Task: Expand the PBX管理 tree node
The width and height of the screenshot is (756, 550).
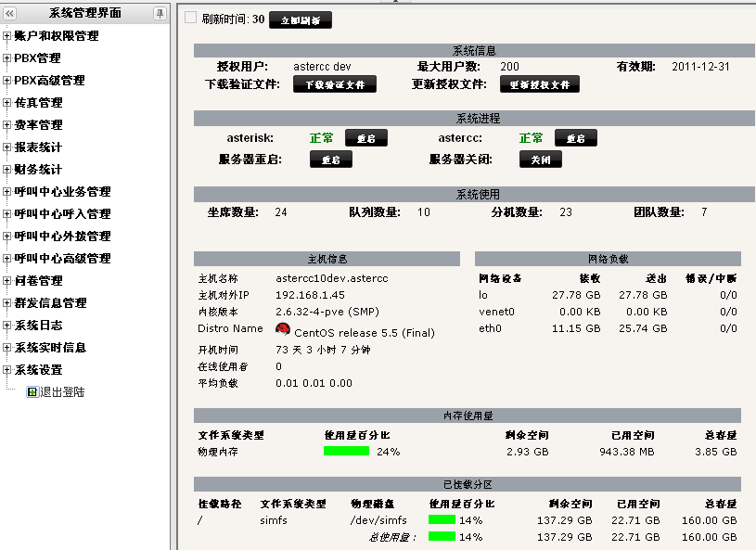Action: [x=7, y=58]
